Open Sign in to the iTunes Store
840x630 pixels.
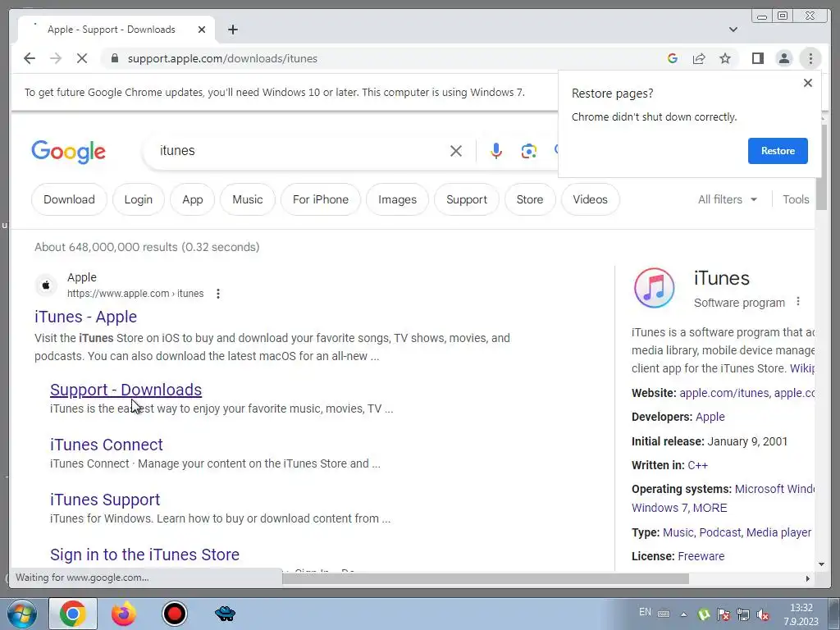(x=144, y=555)
